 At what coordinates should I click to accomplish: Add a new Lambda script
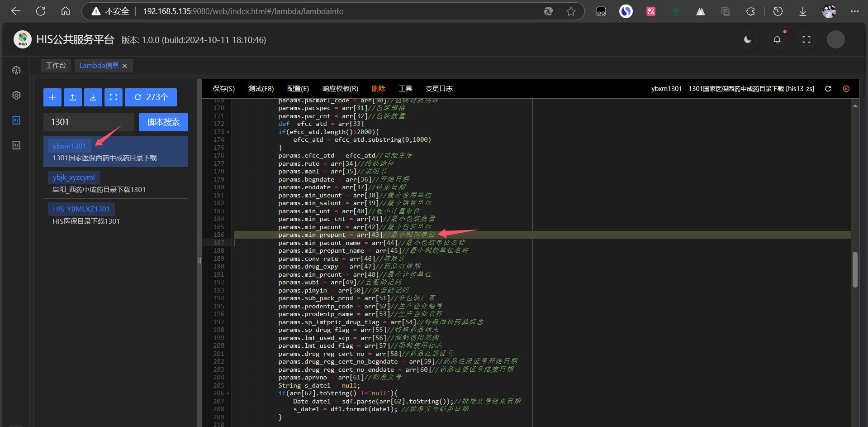tap(52, 97)
